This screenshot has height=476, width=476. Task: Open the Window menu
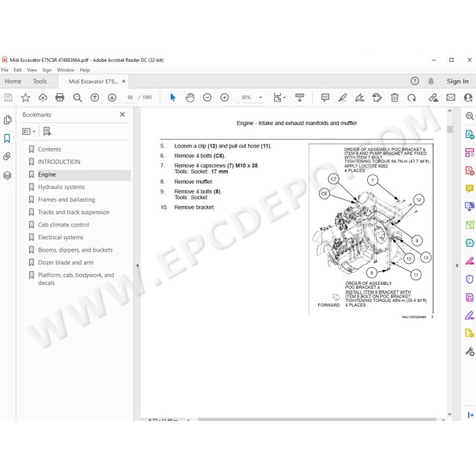tap(65, 70)
